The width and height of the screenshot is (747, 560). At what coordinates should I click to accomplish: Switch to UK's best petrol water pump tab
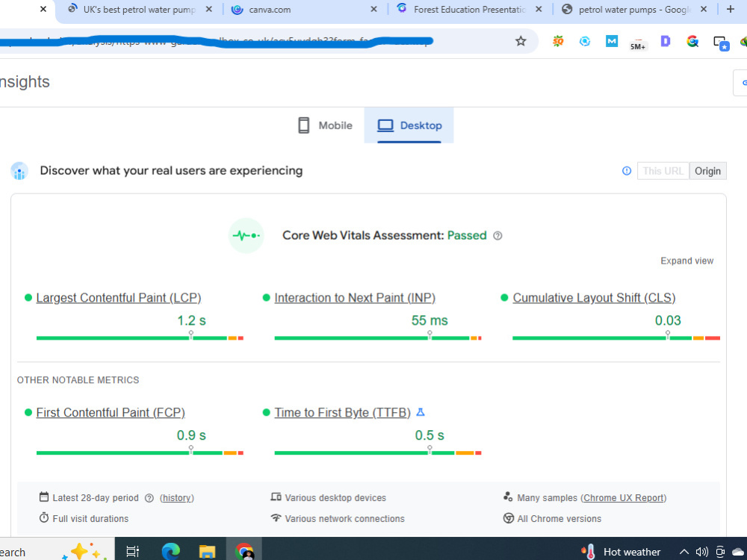(140, 10)
